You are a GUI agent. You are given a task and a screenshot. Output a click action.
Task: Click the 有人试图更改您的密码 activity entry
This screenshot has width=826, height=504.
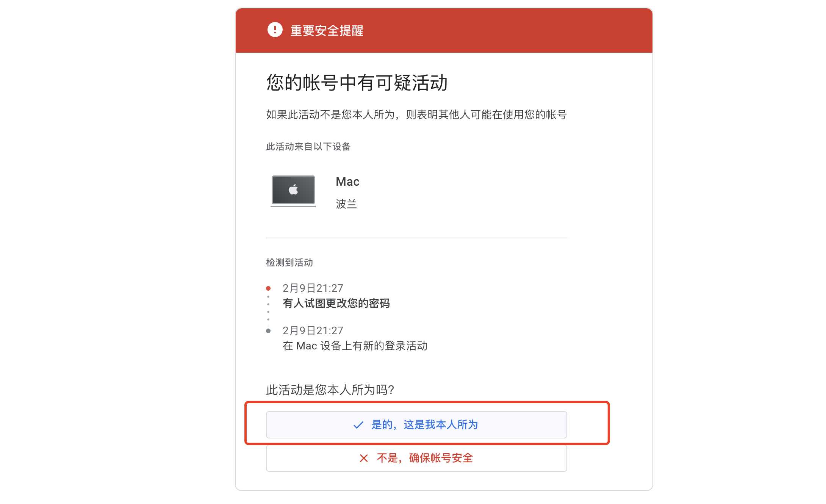pos(336,303)
